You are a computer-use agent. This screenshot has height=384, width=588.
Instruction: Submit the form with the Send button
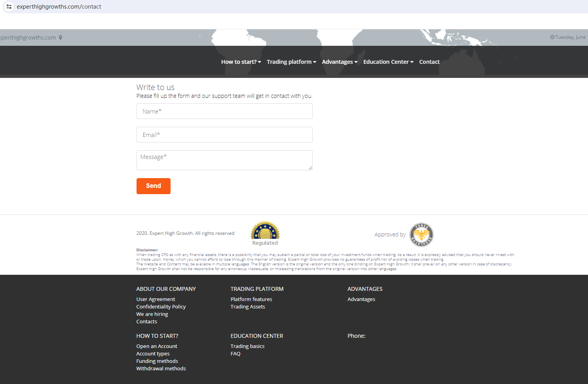(153, 186)
